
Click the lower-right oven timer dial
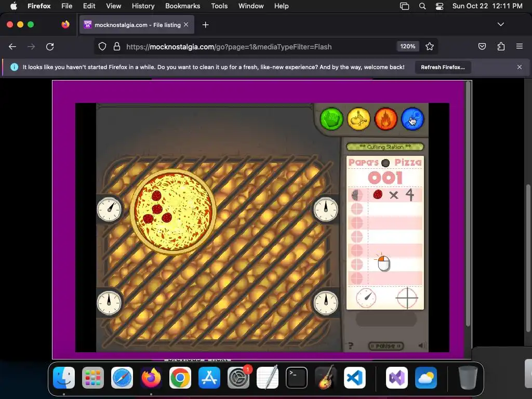[325, 302]
